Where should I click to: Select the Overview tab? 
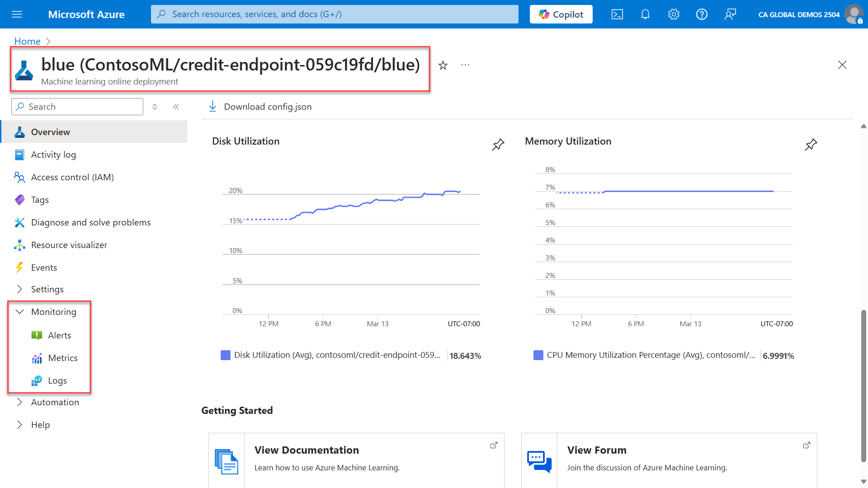(x=50, y=131)
